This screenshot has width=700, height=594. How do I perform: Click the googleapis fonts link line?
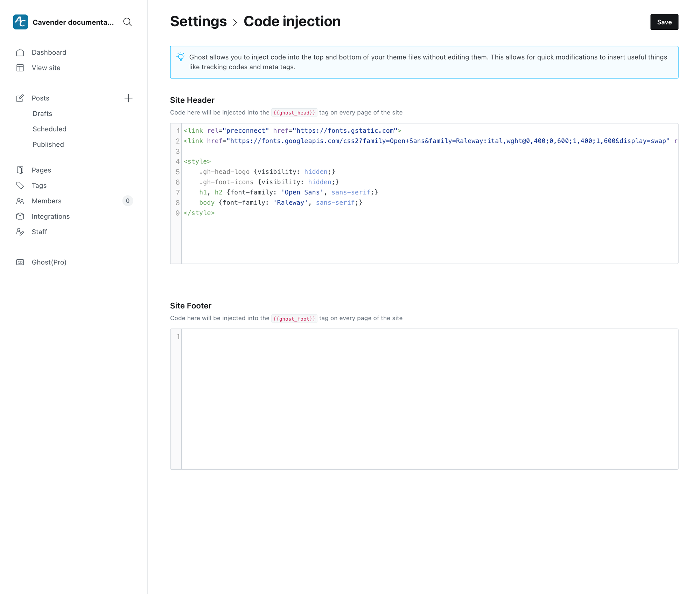[x=430, y=141]
